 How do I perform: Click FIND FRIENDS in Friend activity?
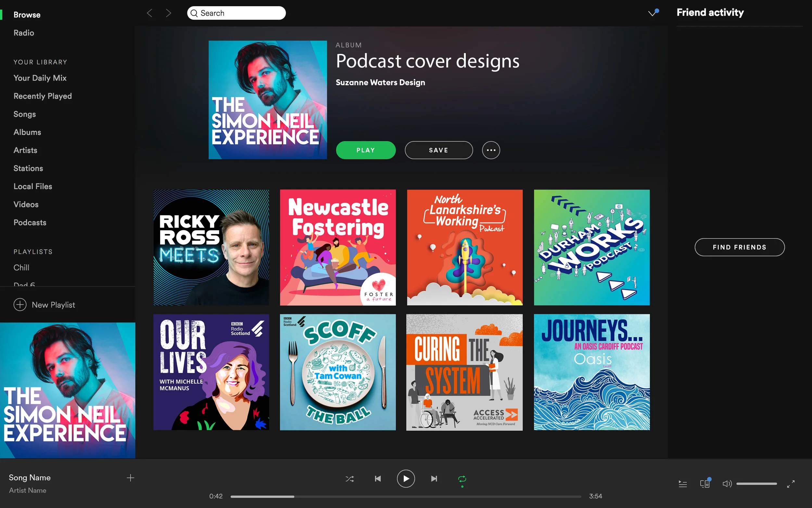point(739,247)
